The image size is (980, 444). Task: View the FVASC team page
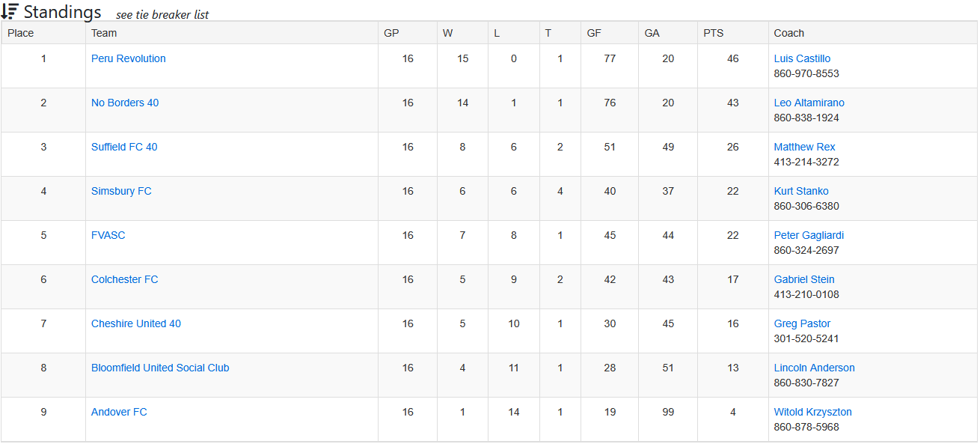click(108, 235)
